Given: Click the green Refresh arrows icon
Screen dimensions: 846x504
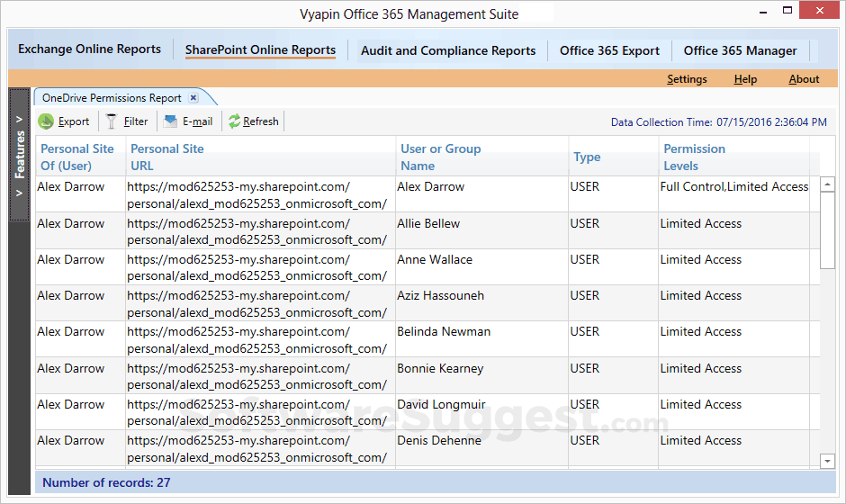Looking at the screenshot, I should coord(234,121).
